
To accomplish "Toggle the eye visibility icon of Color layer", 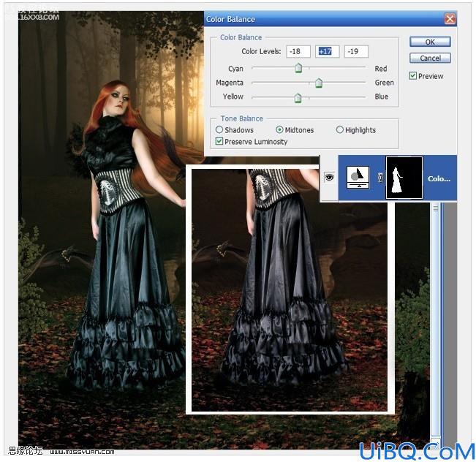I will tap(329, 177).
